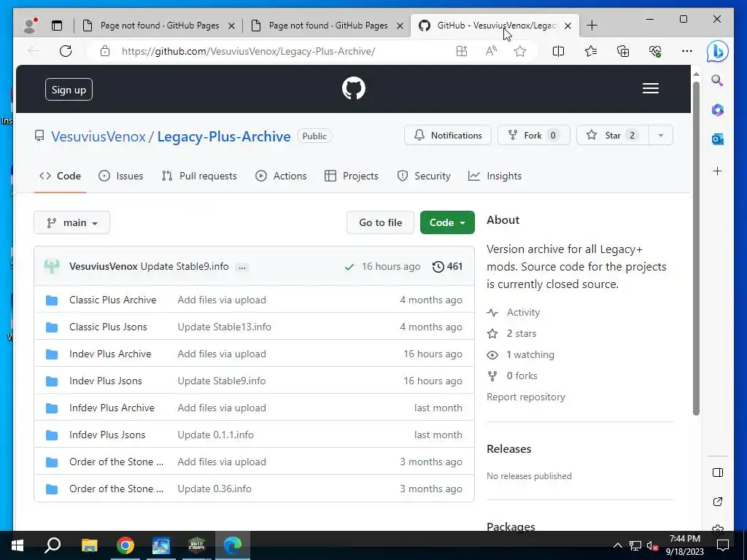Open the Read aloud icon in address bar
This screenshot has width=747, height=560.
491,51
